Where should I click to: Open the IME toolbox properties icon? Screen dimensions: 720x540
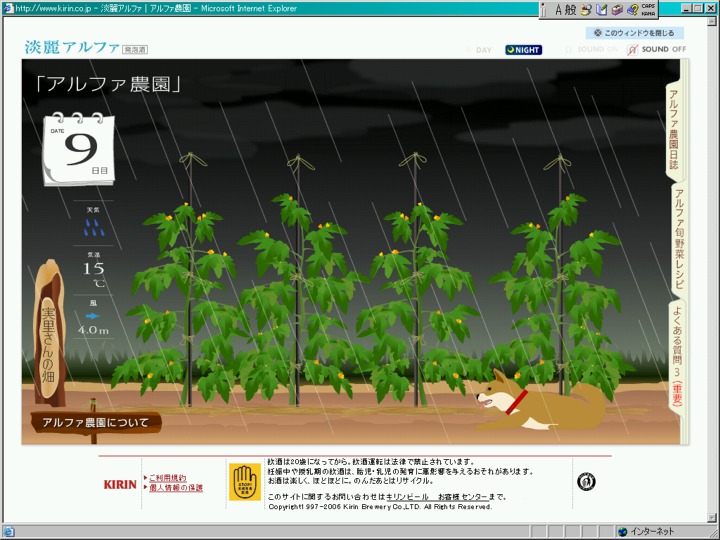[617, 10]
